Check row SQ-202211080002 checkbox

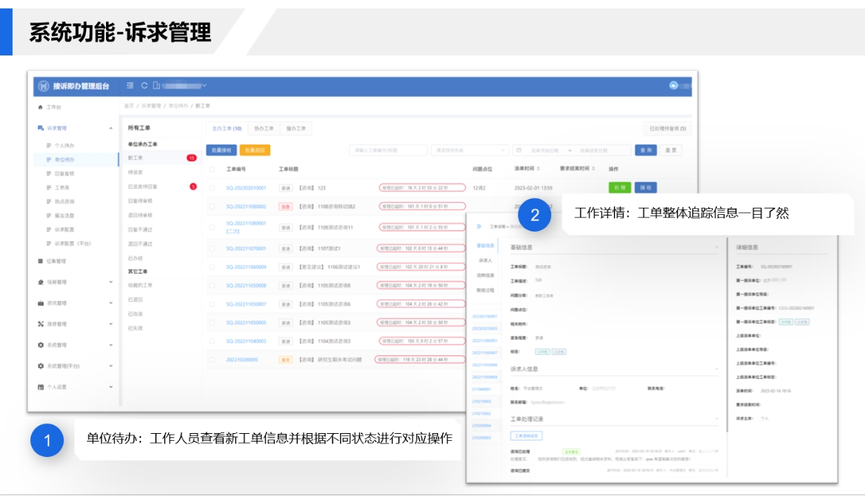212,206
